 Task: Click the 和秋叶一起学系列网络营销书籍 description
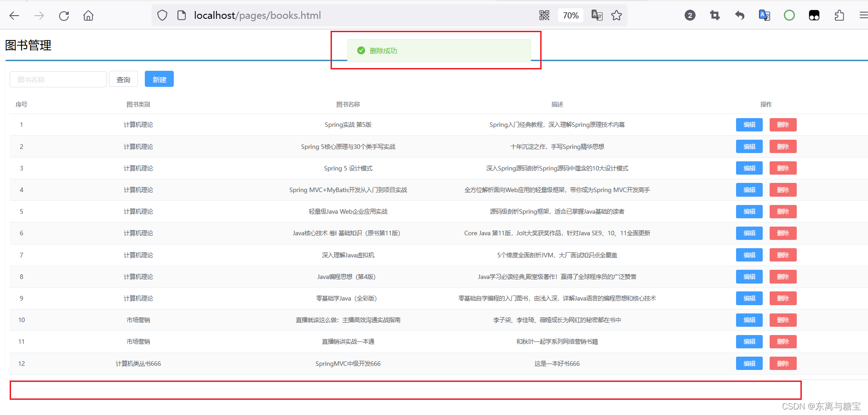(x=557, y=341)
